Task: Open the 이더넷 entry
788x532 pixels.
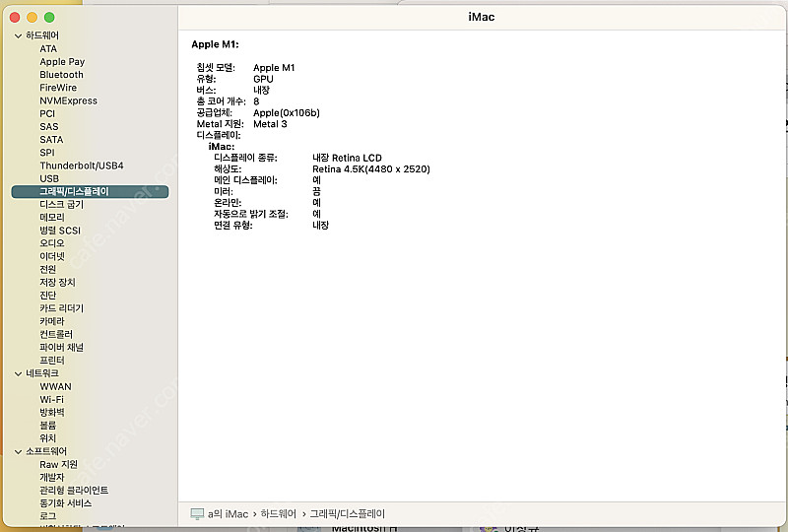Action: coord(52,256)
